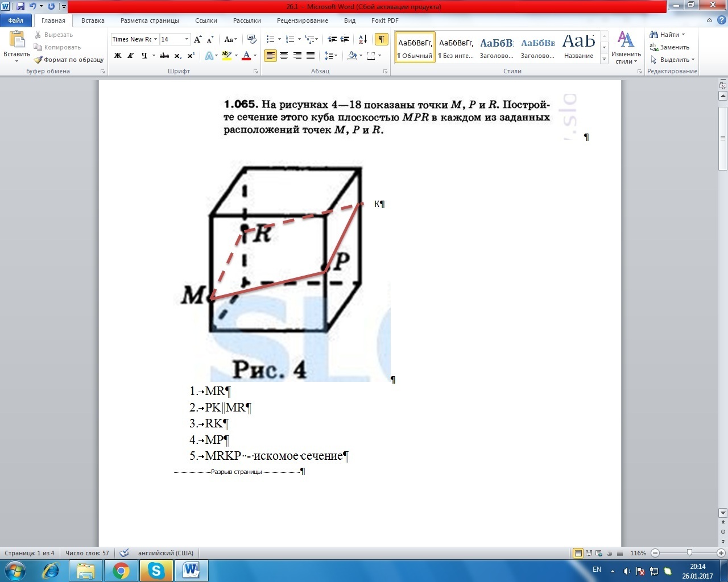Click the sort (АЯ) icon in Абзац group
The height and width of the screenshot is (582, 728).
(362, 39)
